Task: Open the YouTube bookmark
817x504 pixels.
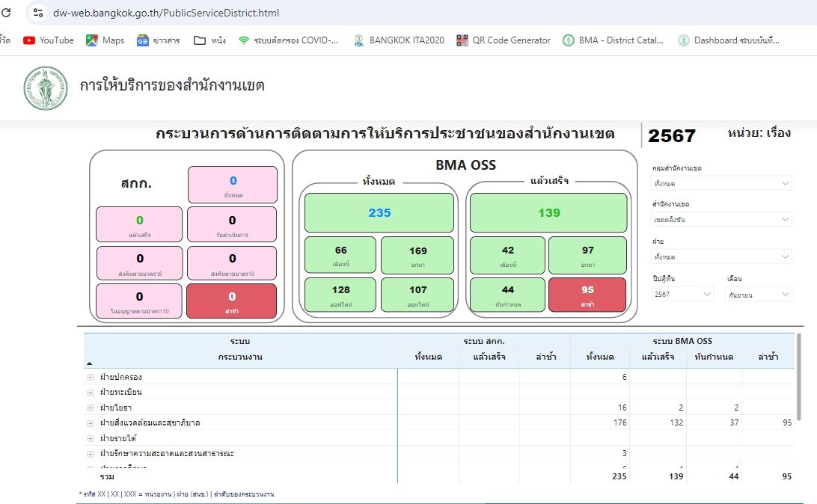Action: [49, 40]
